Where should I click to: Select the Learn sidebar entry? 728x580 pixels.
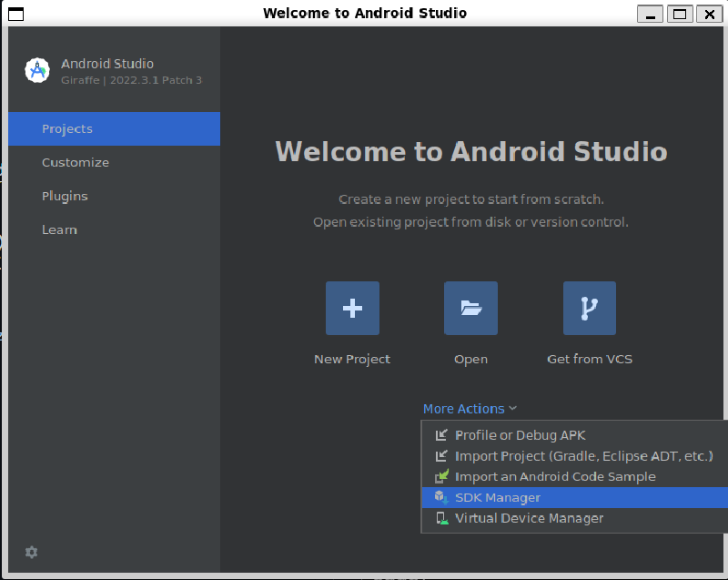59,229
